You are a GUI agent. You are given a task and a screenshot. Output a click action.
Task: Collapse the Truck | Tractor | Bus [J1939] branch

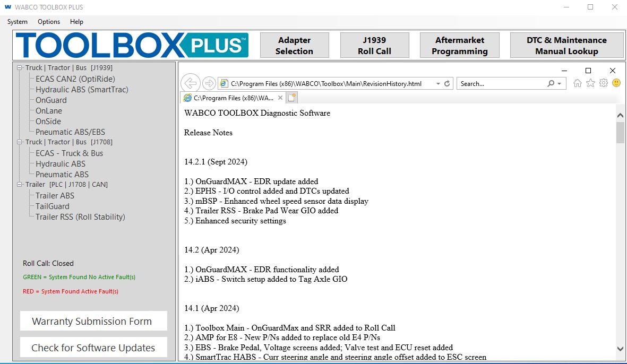(19, 67)
